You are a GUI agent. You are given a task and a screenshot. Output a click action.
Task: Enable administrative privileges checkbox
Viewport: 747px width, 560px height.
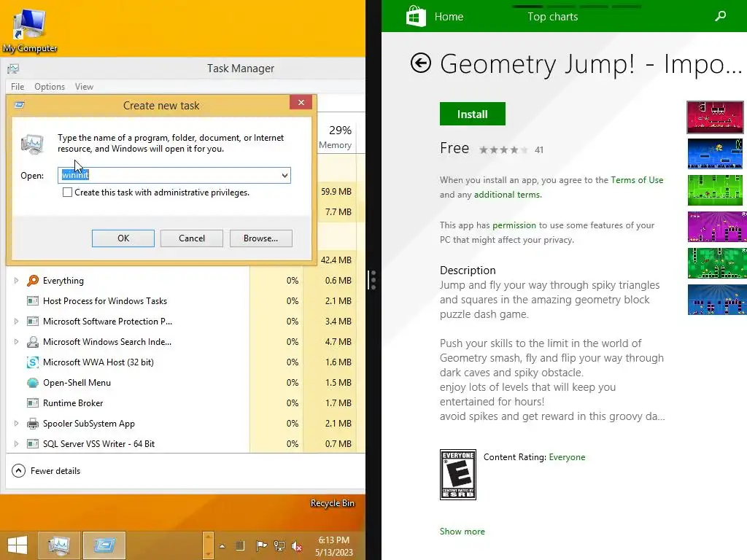(x=68, y=192)
